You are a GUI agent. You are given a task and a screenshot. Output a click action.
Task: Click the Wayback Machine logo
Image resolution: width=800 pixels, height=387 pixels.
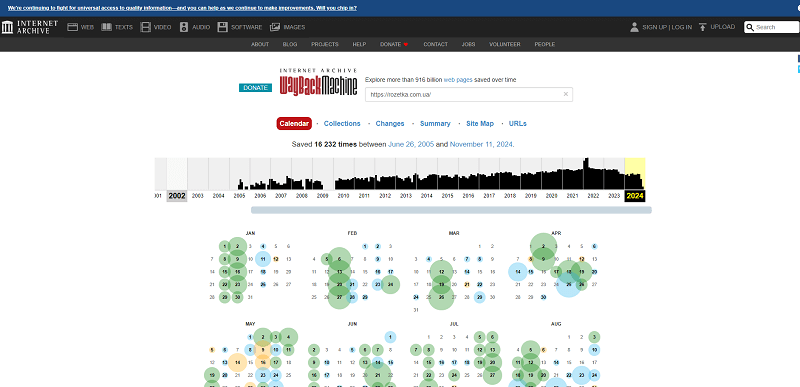click(x=318, y=82)
